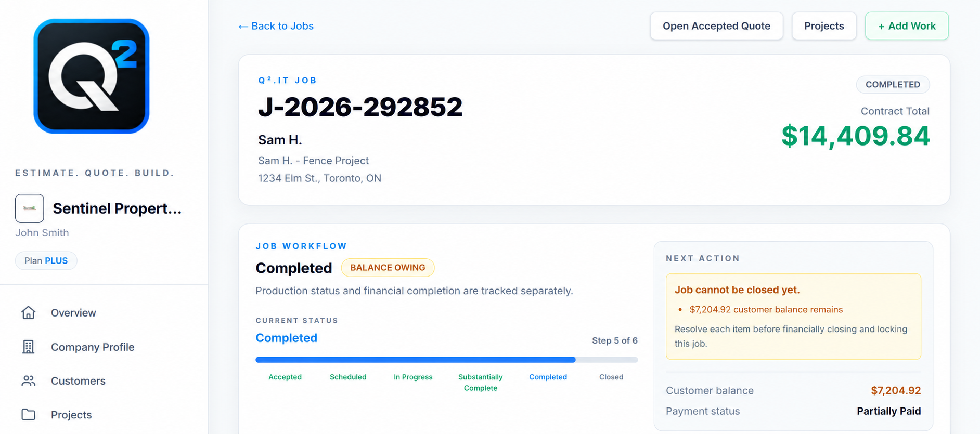
Task: Click the COMPLETED status badge
Action: tap(893, 85)
